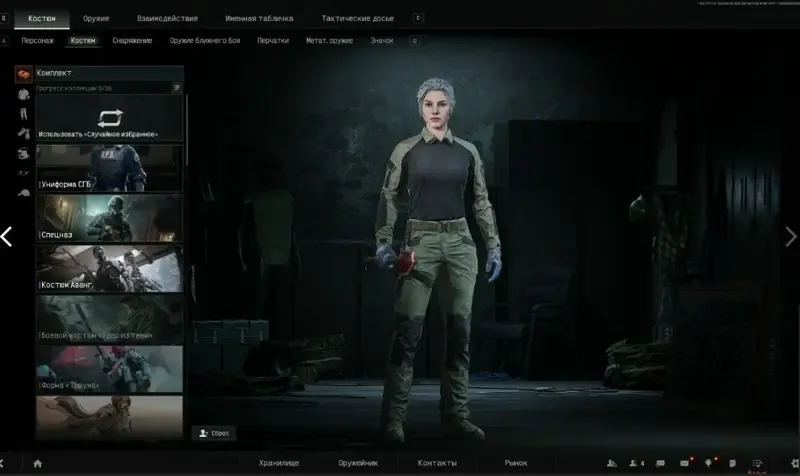Show previous character with left arrow
This screenshot has height=476, width=800.
pos(7,237)
